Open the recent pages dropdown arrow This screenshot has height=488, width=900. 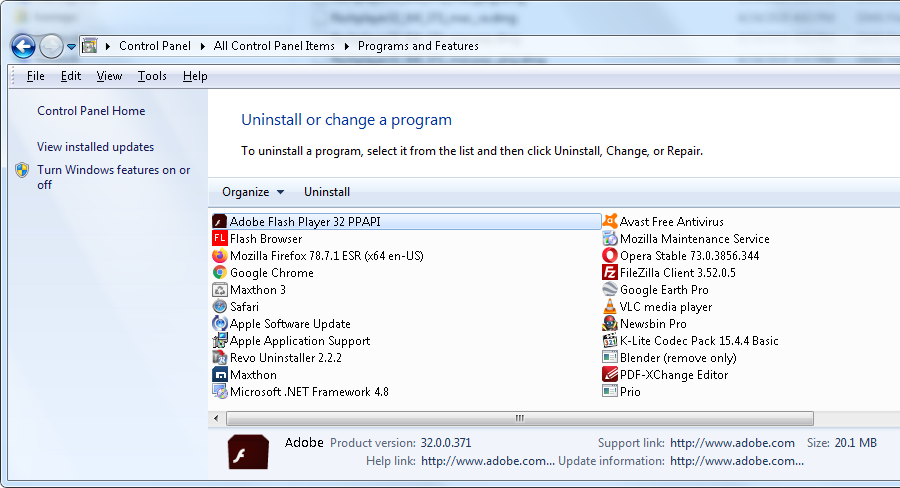[x=71, y=47]
